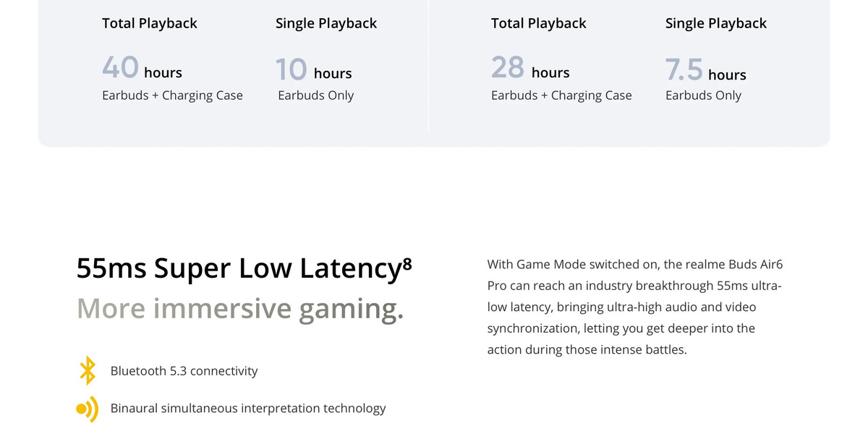Click left Total Playback label

click(x=150, y=23)
